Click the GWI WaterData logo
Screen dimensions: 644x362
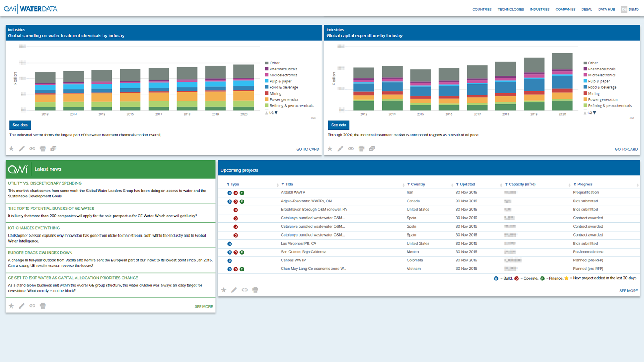[31, 9]
